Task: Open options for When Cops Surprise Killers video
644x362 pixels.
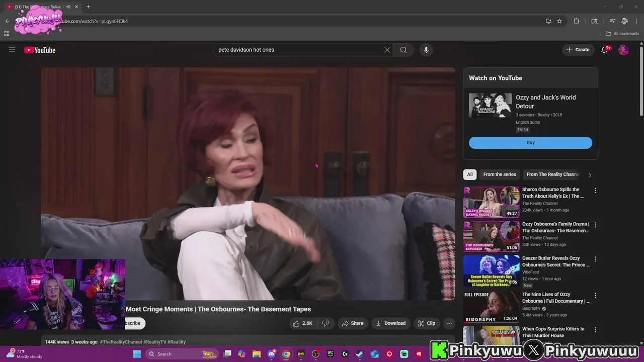Action: click(x=595, y=329)
